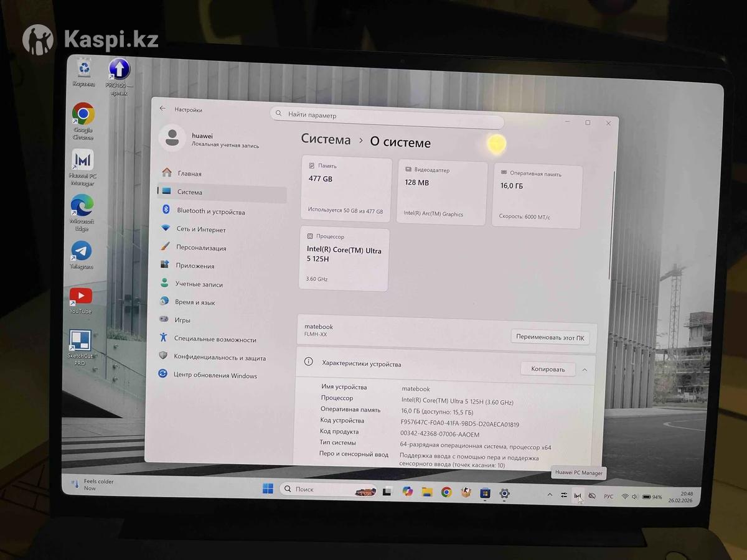Click the Windows Start button
This screenshot has height=560, width=747.
[268, 488]
